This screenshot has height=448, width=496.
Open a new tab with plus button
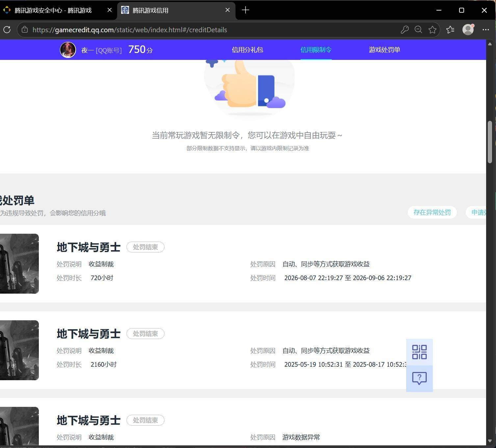coord(246,10)
